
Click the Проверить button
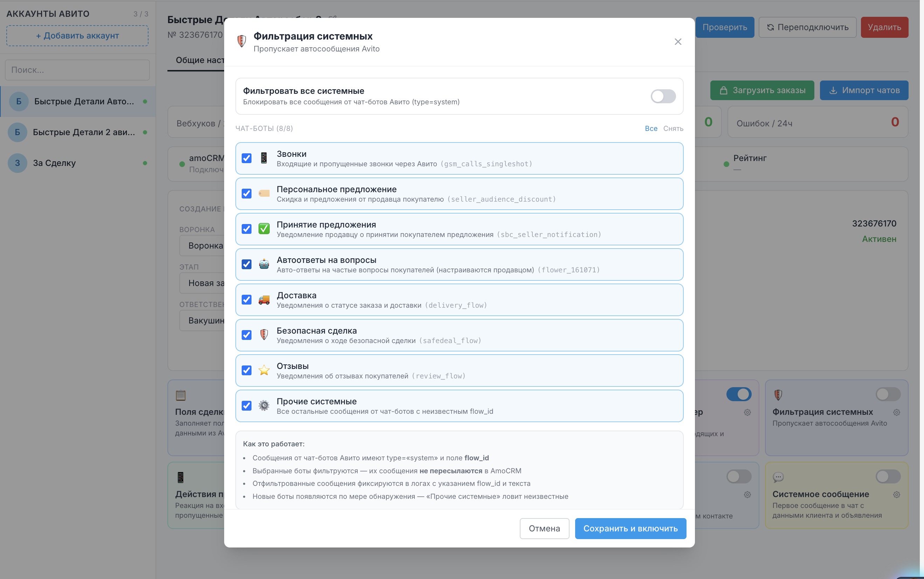(724, 27)
